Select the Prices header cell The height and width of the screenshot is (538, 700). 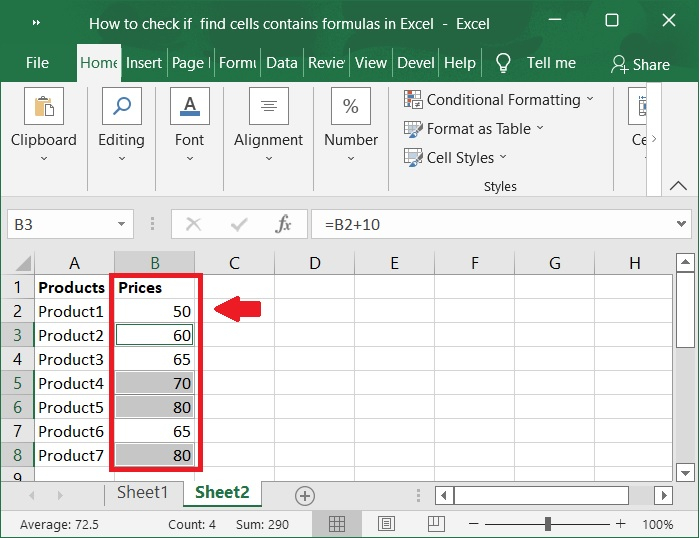(154, 287)
